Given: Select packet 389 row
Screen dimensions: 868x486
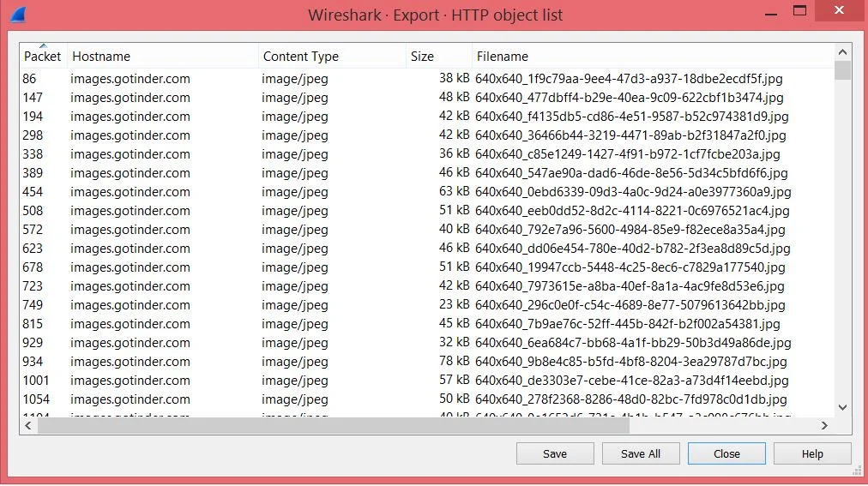Looking at the screenshot, I should [x=426, y=172].
